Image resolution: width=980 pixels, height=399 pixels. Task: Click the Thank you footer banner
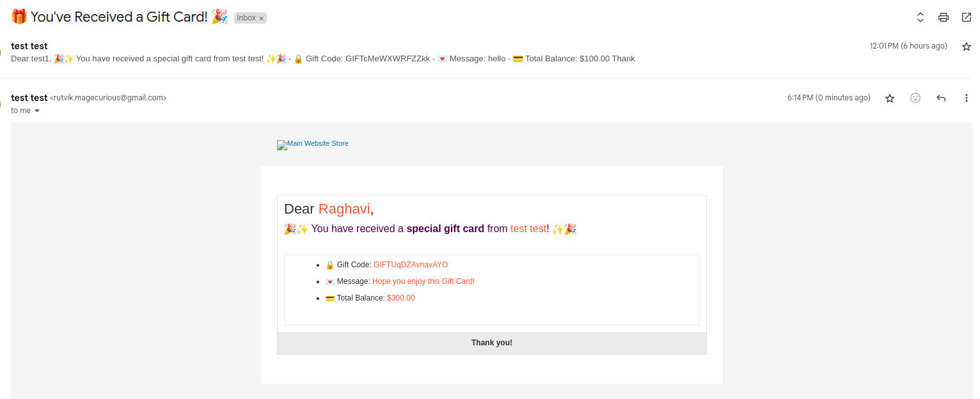coord(491,342)
